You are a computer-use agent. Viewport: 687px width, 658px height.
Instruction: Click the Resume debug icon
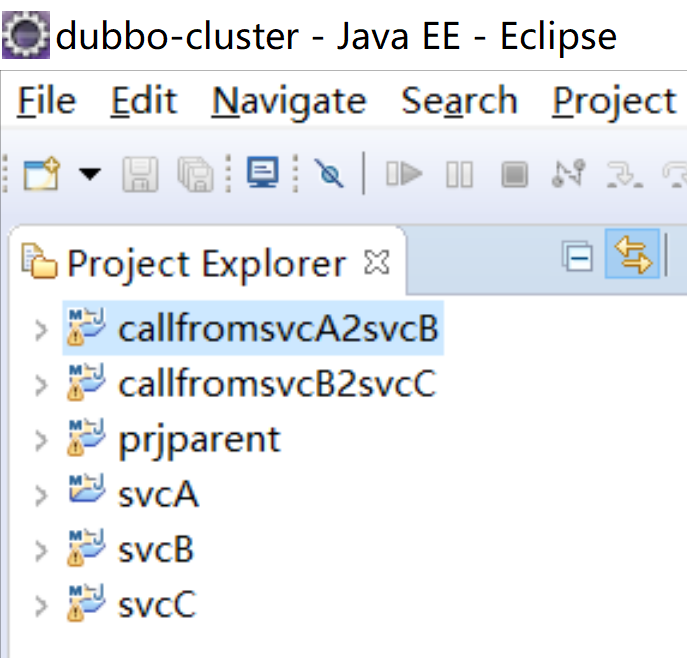click(404, 175)
